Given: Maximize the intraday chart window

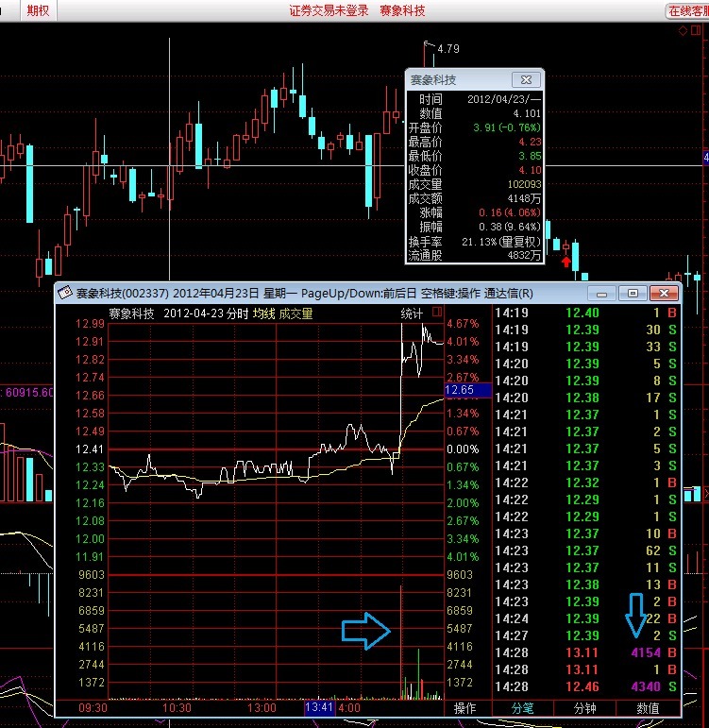Looking at the screenshot, I should coord(633,293).
